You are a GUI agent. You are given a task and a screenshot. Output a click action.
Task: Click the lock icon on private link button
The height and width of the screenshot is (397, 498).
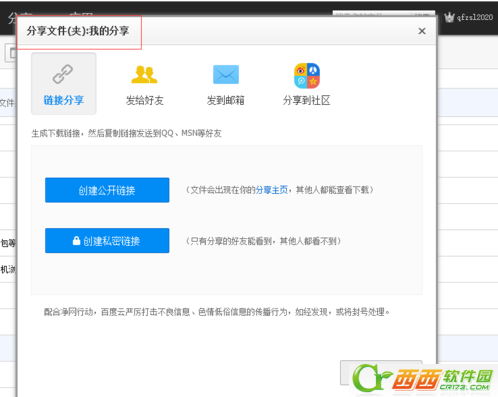pyautogui.click(x=76, y=240)
